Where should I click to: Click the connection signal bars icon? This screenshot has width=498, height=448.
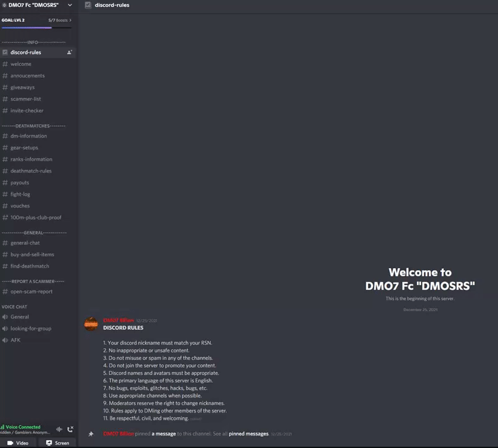pos(2,427)
